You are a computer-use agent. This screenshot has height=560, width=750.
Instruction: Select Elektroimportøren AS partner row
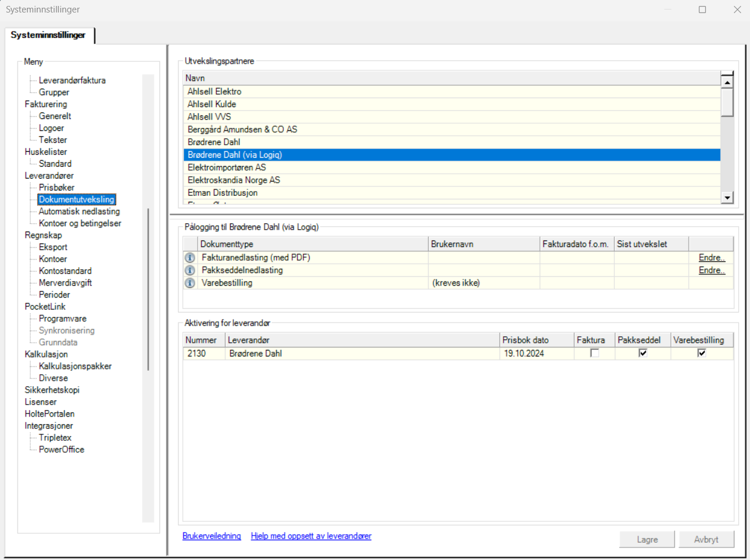click(452, 167)
